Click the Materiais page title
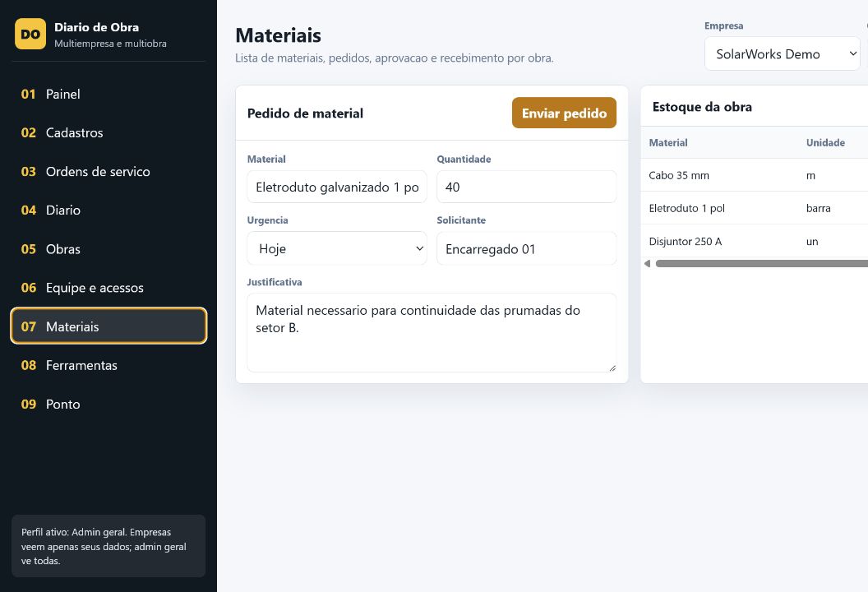The height and width of the screenshot is (592, 868). tap(278, 35)
